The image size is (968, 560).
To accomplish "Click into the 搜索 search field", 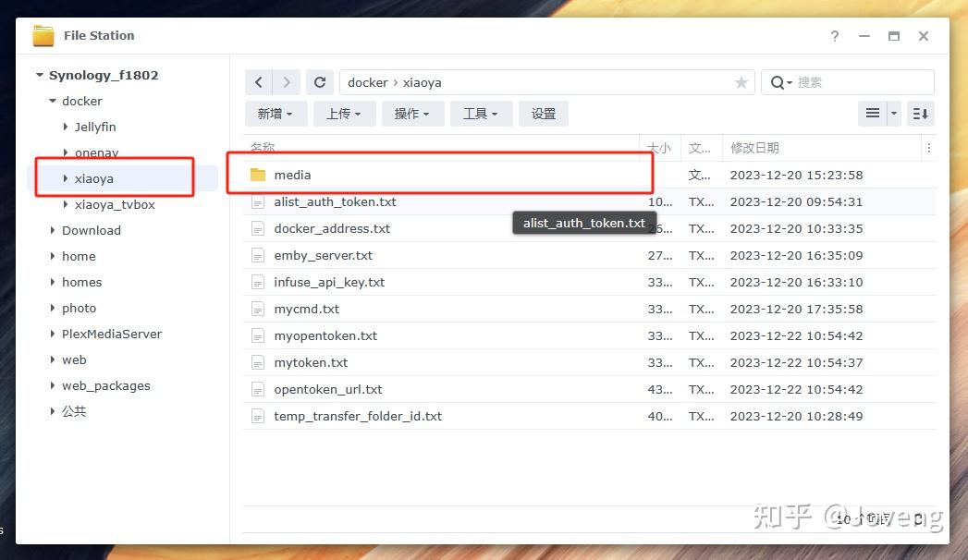I will coord(861,82).
